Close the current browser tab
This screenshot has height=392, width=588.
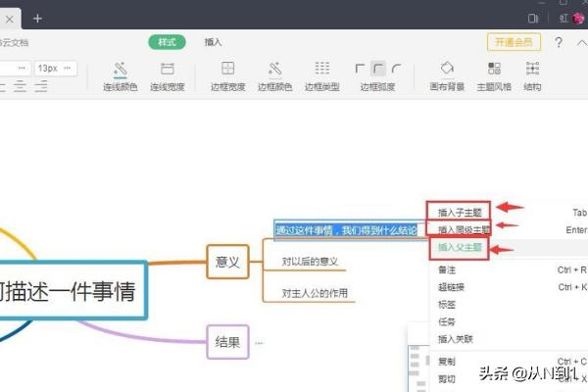[x=10, y=20]
